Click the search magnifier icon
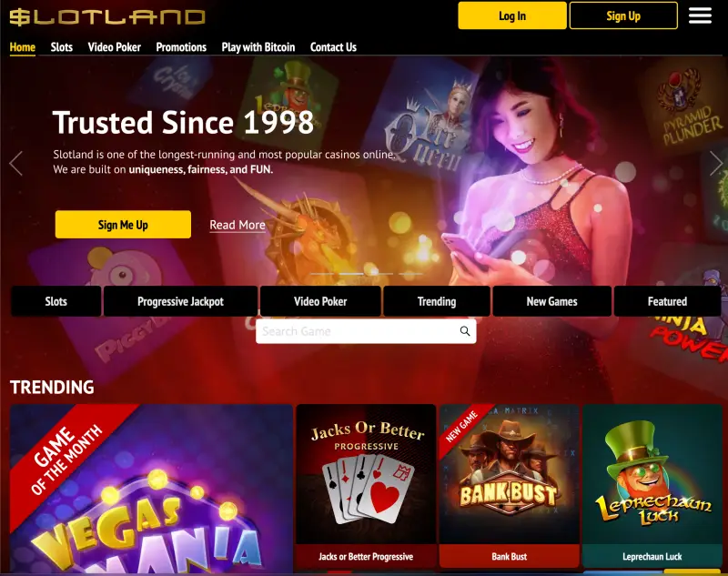This screenshot has height=576, width=728. pos(465,331)
